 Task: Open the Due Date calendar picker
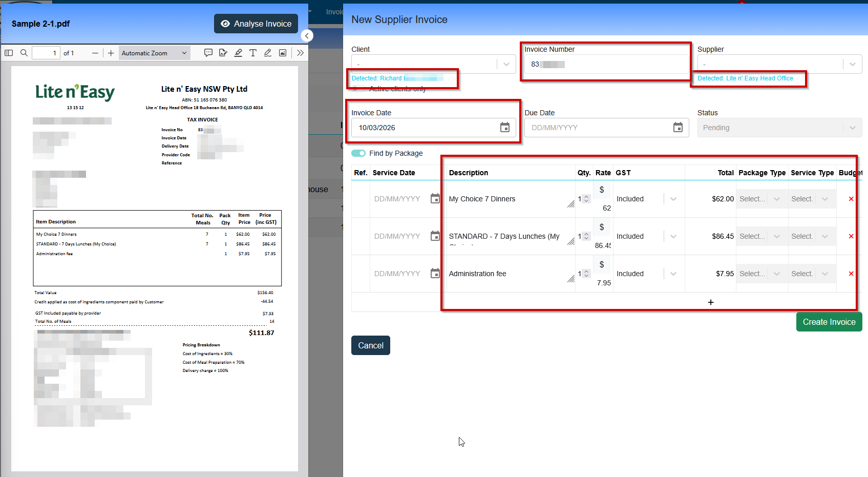(678, 128)
